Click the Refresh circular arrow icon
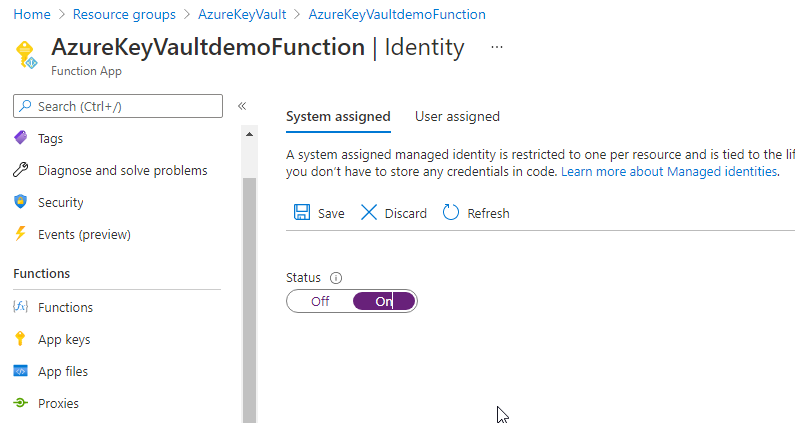The height and width of the screenshot is (423, 795). 451,212
